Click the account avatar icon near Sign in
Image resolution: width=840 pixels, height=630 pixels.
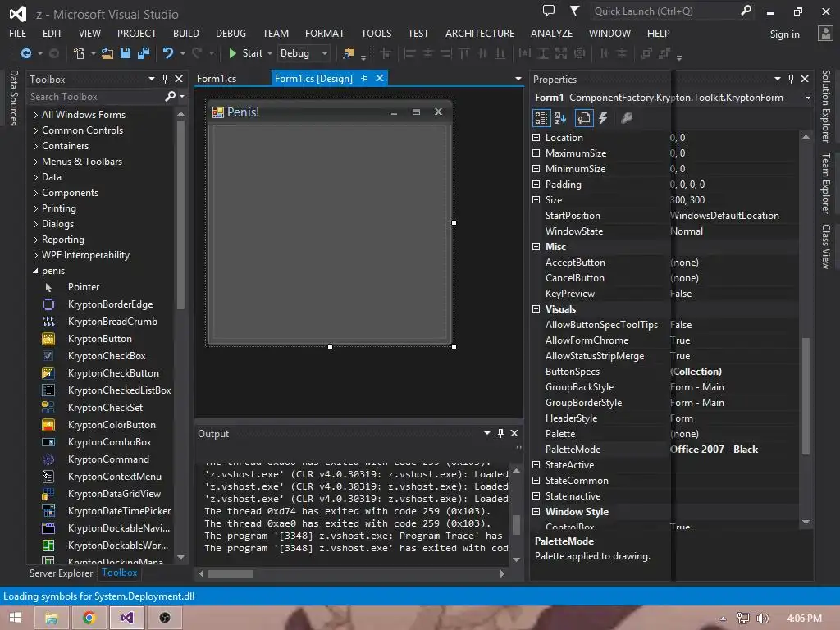825,34
